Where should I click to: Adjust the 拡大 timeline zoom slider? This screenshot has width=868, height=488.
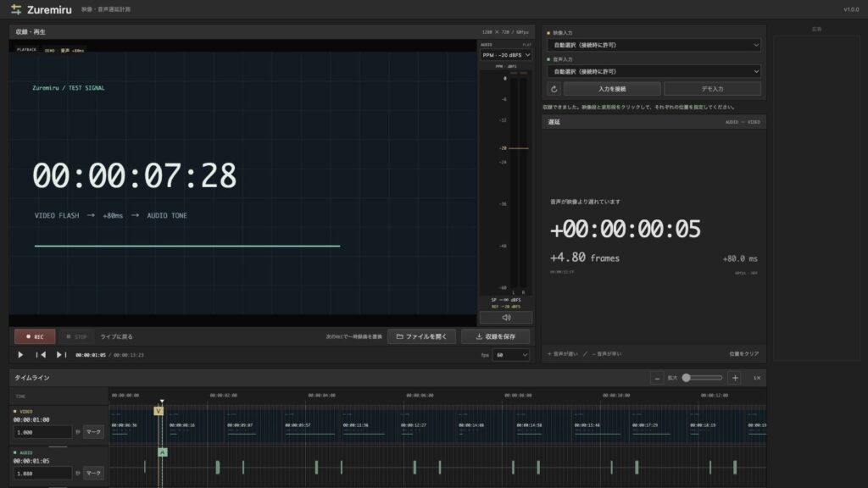[702, 378]
